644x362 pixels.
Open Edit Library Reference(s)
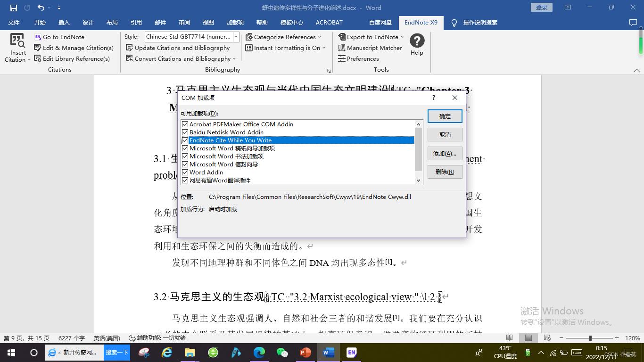72,58
